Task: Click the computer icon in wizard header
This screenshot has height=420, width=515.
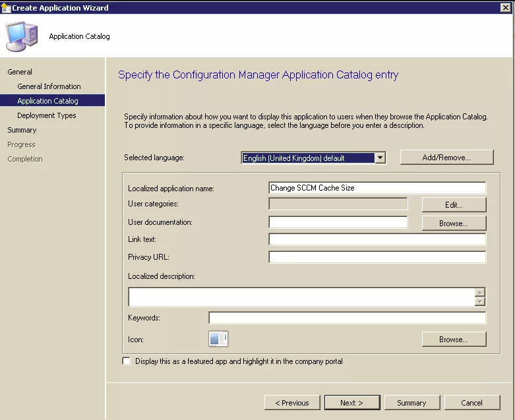Action: [x=22, y=36]
